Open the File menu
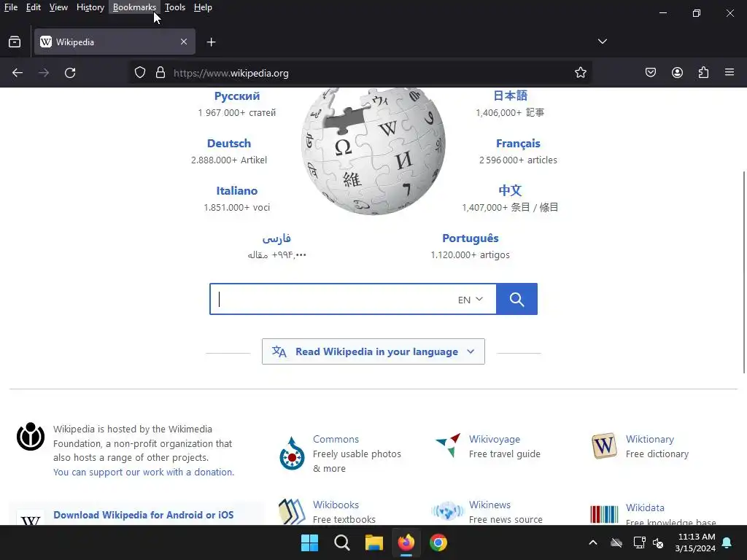747x560 pixels. (x=10, y=7)
